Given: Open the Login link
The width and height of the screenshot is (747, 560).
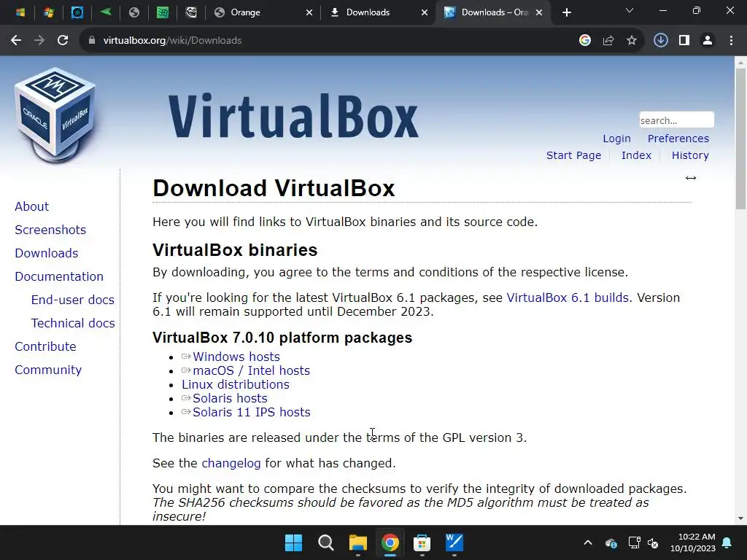Looking at the screenshot, I should (x=616, y=139).
